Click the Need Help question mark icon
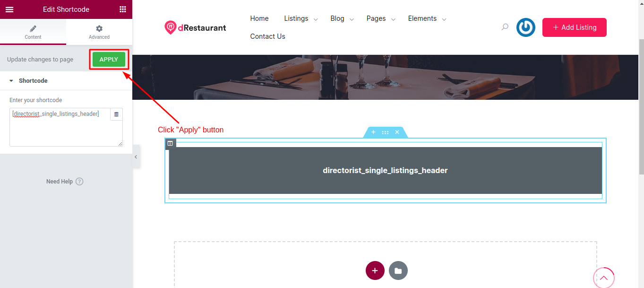The width and height of the screenshot is (644, 288). pyautogui.click(x=79, y=182)
